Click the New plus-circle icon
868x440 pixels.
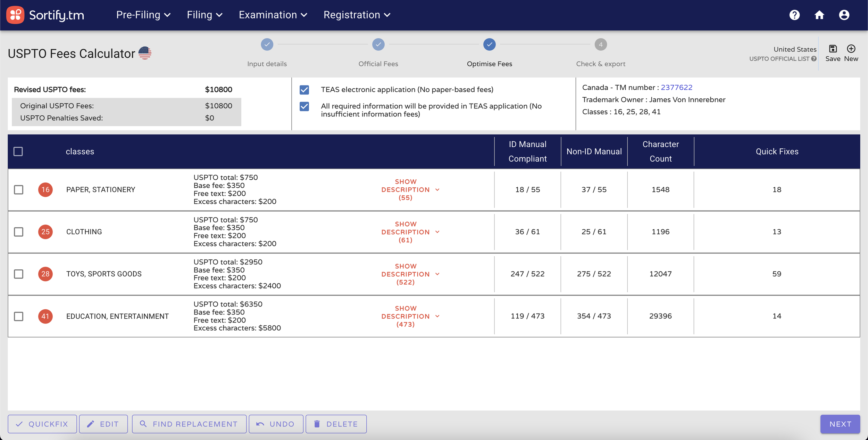pyautogui.click(x=851, y=49)
